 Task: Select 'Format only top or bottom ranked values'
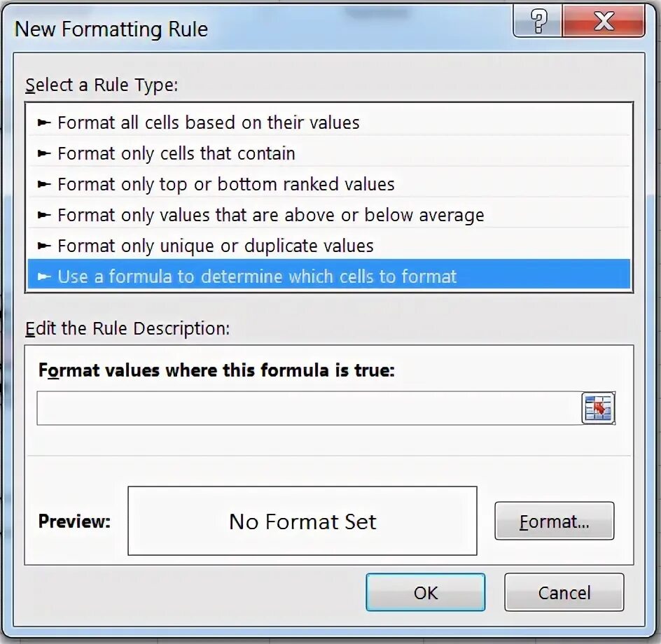[x=329, y=184]
